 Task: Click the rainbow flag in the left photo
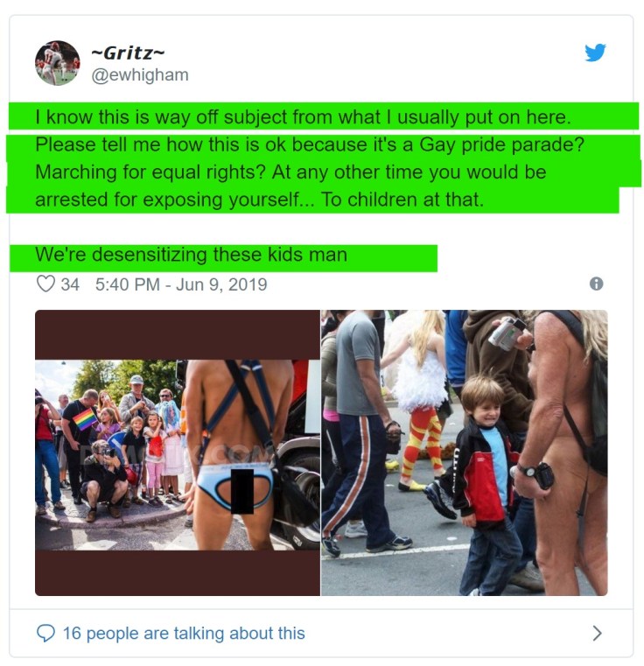coord(85,419)
